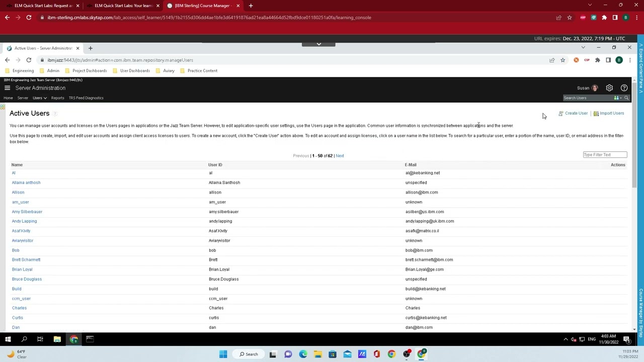Switch to ELM Quick Start Labs: Request tab

tap(43, 6)
